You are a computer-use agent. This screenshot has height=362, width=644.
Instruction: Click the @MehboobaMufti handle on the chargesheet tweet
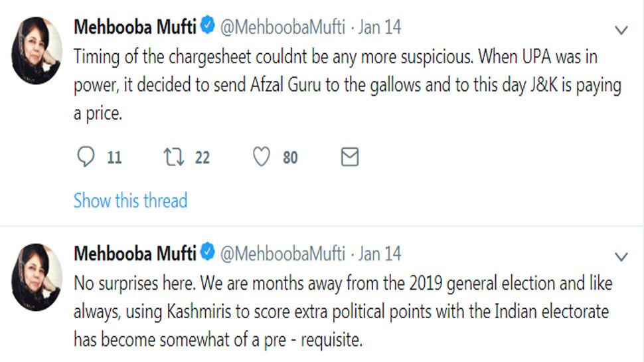pyautogui.click(x=282, y=27)
